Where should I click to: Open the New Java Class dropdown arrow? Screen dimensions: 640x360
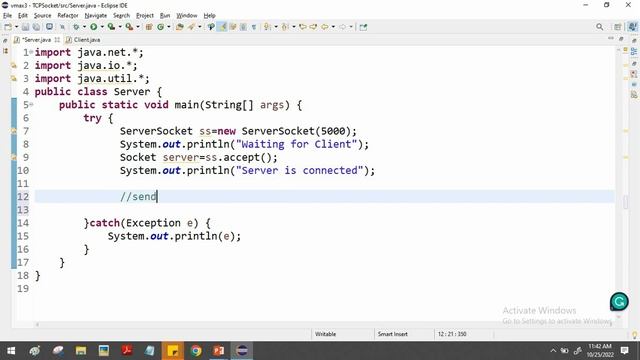pos(169,27)
